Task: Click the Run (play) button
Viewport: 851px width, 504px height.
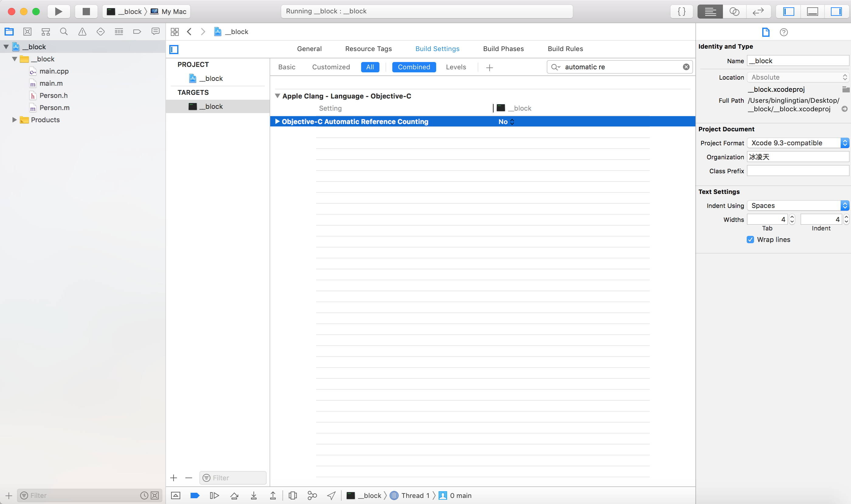Action: (x=58, y=12)
